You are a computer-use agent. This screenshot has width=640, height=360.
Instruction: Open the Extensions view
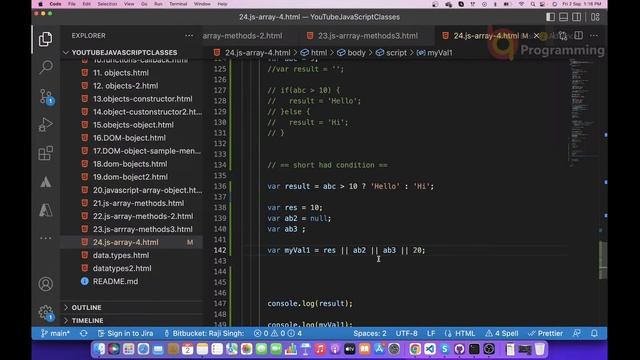45,153
